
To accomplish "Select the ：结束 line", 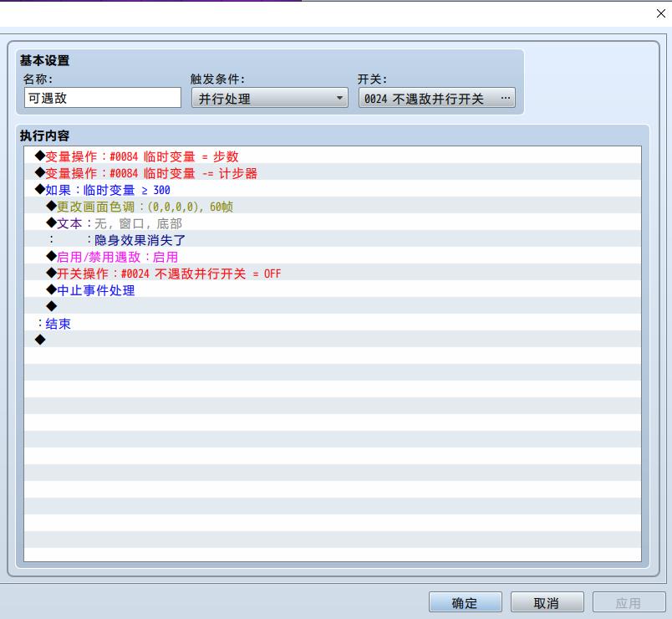I will (333, 324).
